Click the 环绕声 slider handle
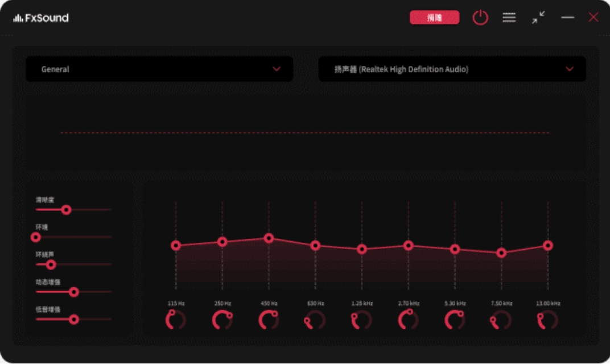The image size is (610, 364). click(51, 264)
